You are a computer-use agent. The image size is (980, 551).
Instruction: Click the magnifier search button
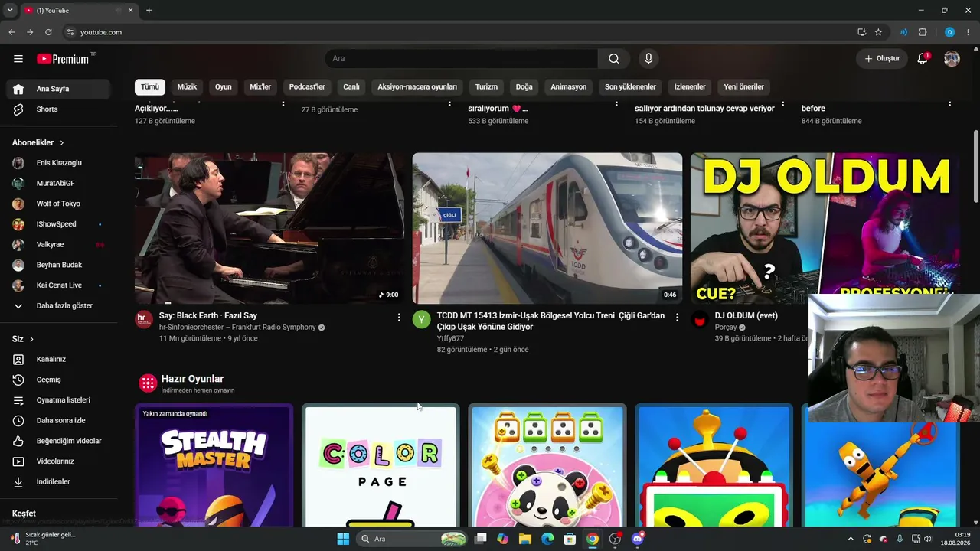(x=614, y=59)
